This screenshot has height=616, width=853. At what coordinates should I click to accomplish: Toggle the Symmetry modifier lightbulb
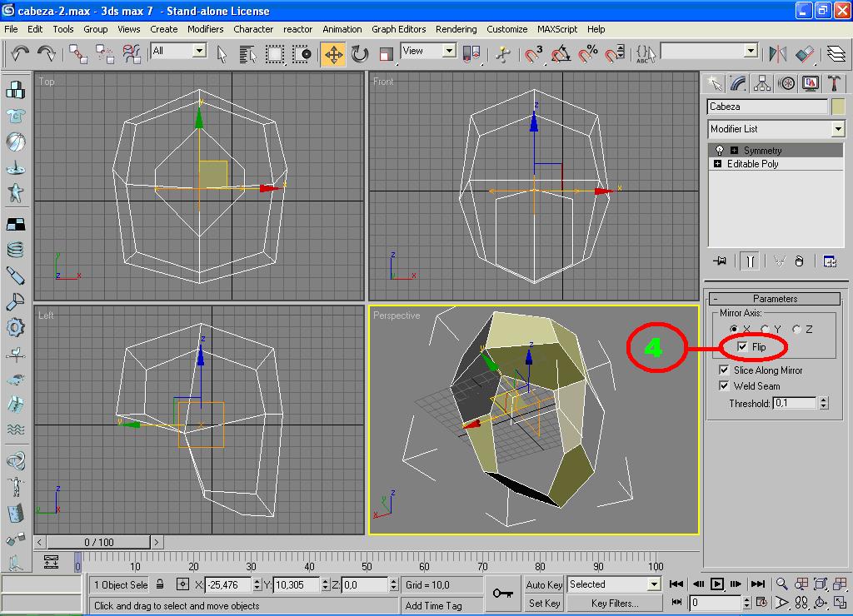pos(719,150)
